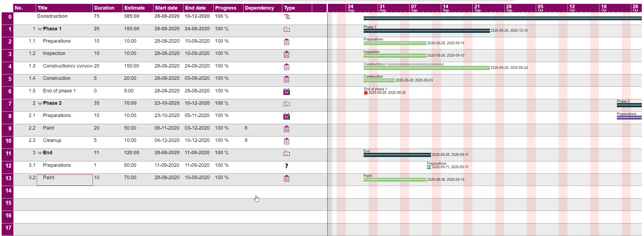Click the progress cell for Paint 2.2
The height and width of the screenshot is (236, 644).
(222, 128)
